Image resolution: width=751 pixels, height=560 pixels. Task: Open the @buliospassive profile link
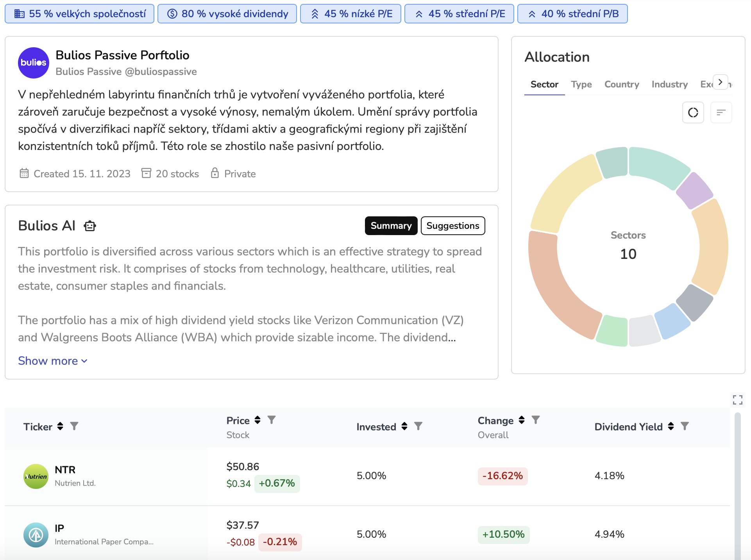tap(161, 71)
